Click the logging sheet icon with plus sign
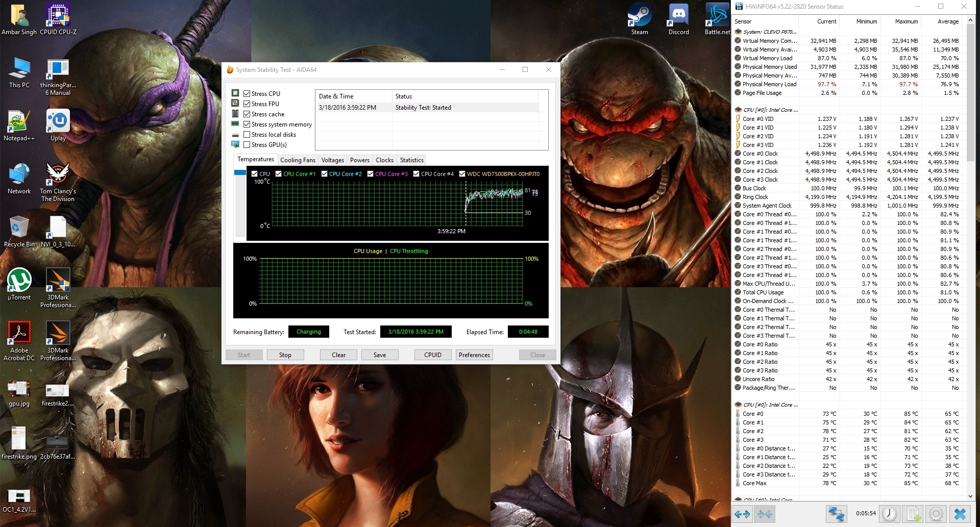This screenshot has width=980, height=527. tap(914, 514)
